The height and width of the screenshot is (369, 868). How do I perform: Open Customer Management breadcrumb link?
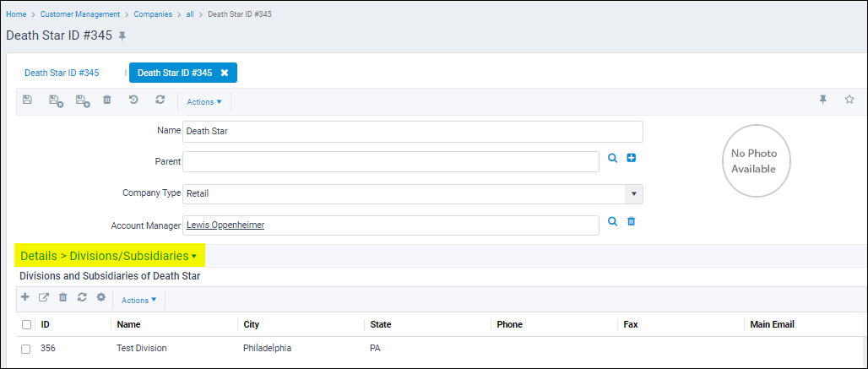click(x=80, y=14)
